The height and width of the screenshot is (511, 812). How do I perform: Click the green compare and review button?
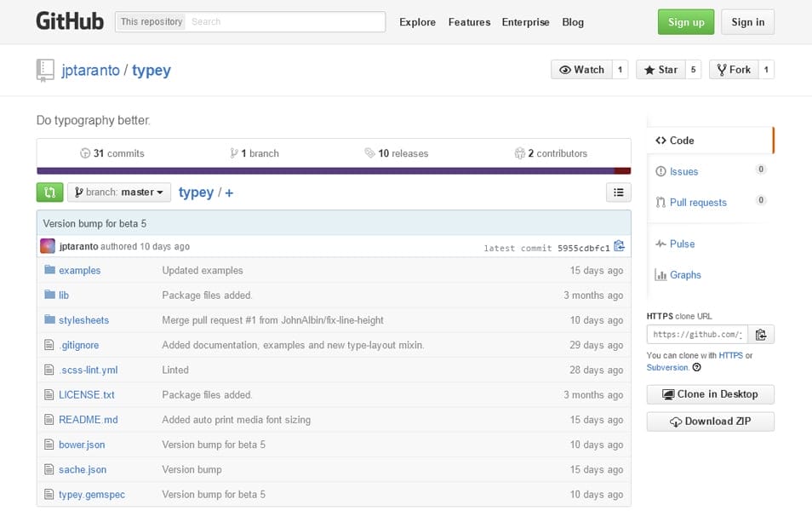49,192
